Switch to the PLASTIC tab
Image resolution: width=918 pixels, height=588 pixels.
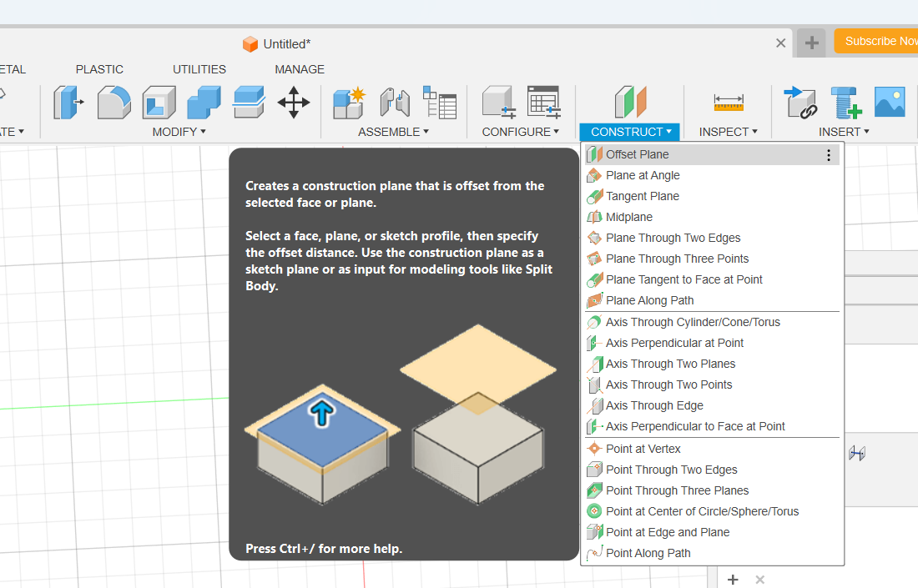(99, 69)
